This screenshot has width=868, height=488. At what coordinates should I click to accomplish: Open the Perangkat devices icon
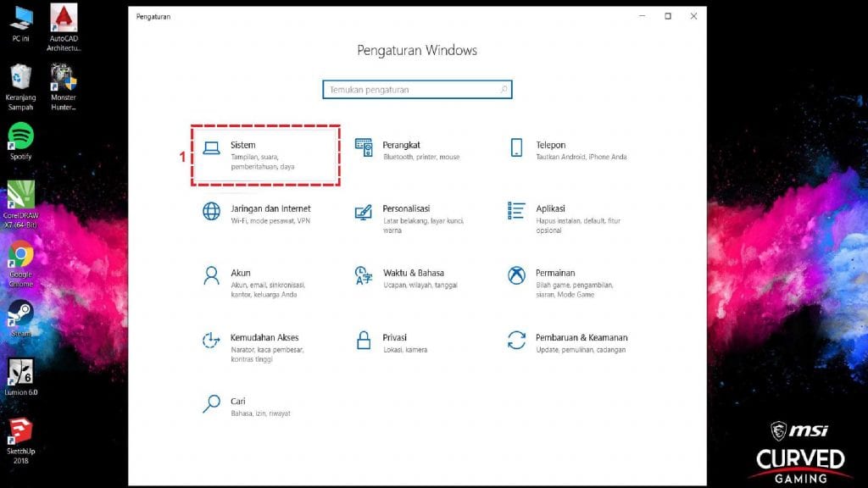pos(364,147)
